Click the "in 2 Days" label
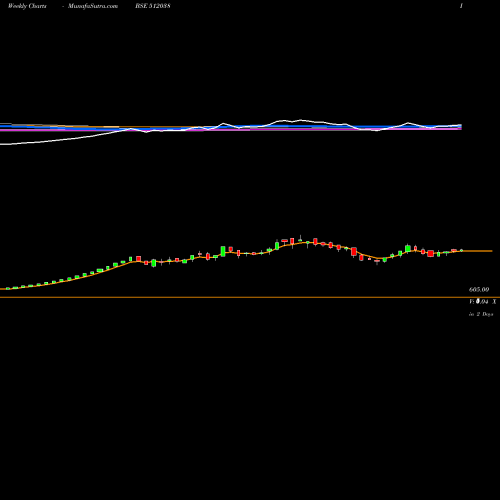The height and width of the screenshot is (500, 500). tap(481, 314)
